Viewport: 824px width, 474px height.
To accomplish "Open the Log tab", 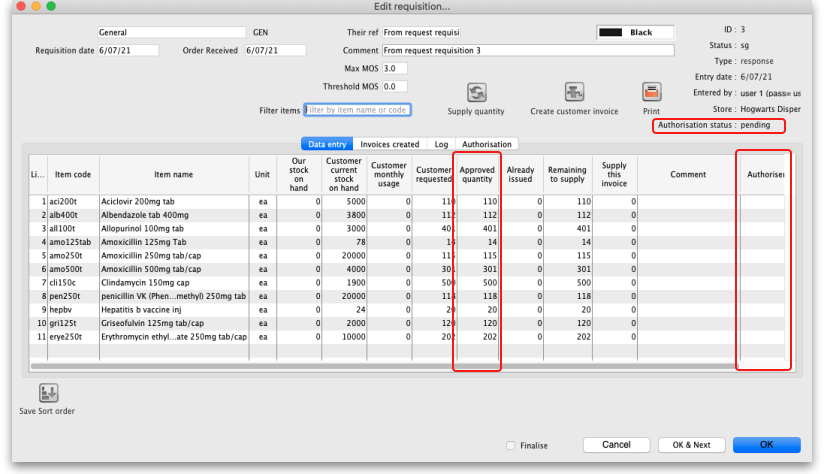I will (x=441, y=144).
